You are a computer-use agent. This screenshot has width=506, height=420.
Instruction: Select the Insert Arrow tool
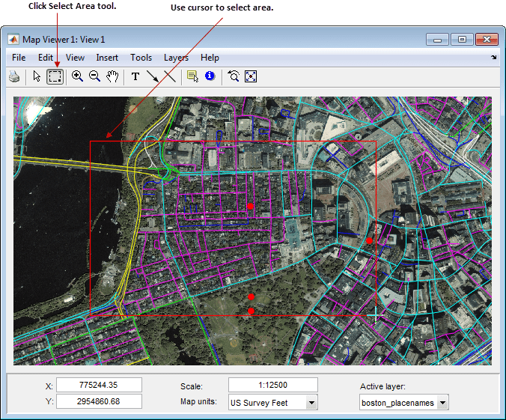[153, 76]
